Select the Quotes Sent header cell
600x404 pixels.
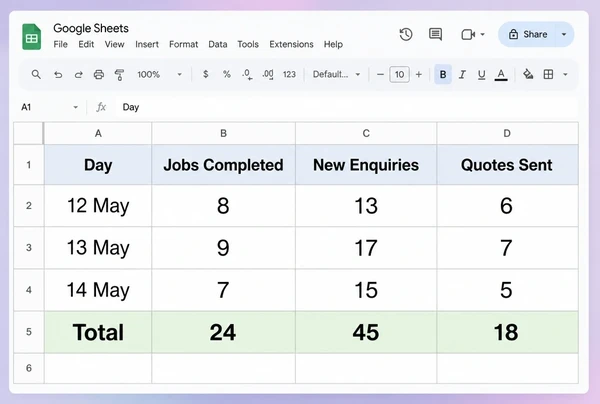(x=507, y=165)
